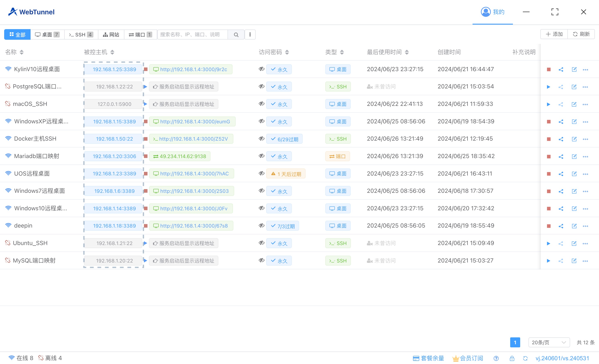599x364 pixels.
Task: Click the 添加 button
Action: point(554,34)
